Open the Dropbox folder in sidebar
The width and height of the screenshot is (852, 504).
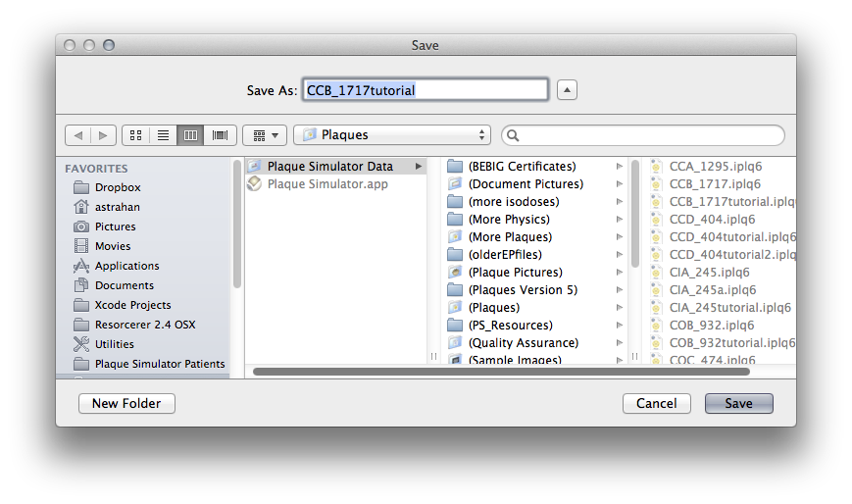118,187
